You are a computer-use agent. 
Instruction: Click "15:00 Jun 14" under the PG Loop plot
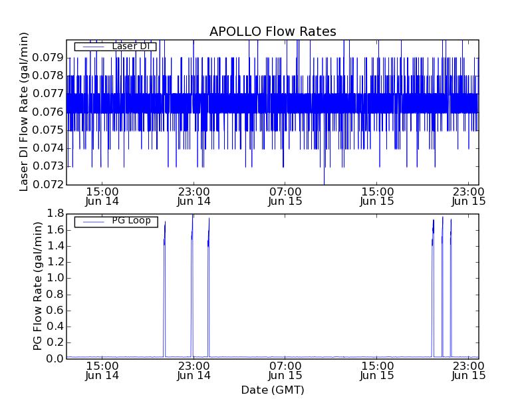(102, 371)
